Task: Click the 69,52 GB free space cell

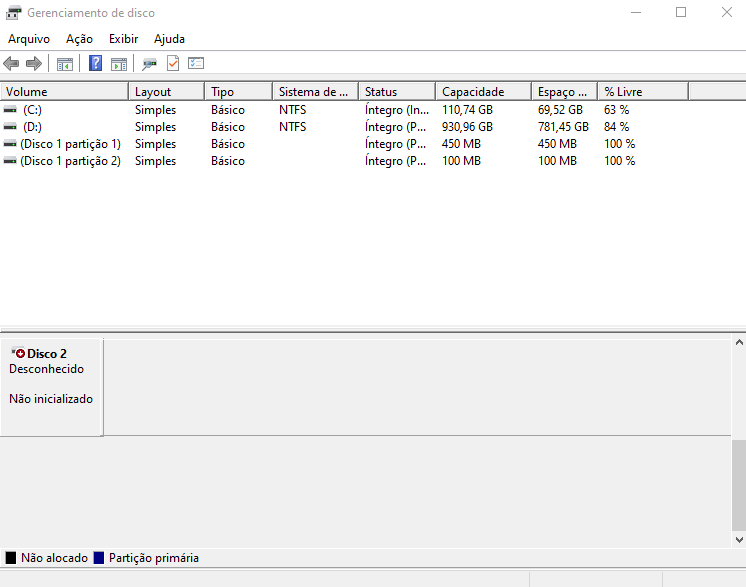Action: click(x=560, y=110)
